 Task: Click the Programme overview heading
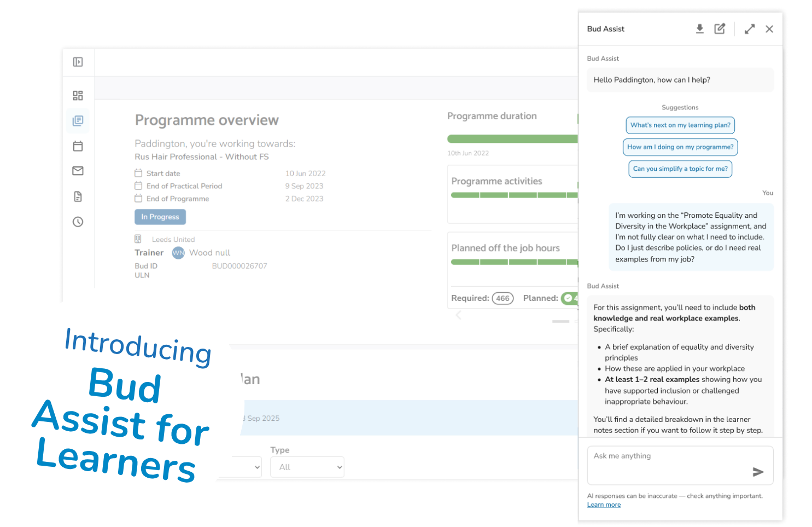(207, 120)
